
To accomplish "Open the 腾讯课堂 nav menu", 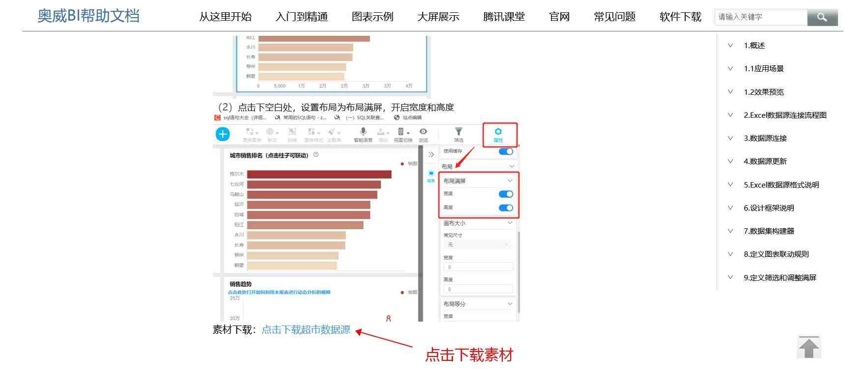I will click(x=504, y=17).
